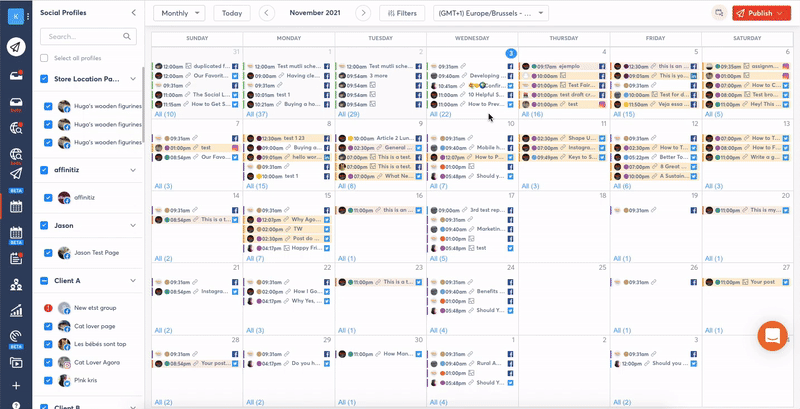800x409 pixels.
Task: Open the orange chat support widget
Action: [x=772, y=336]
